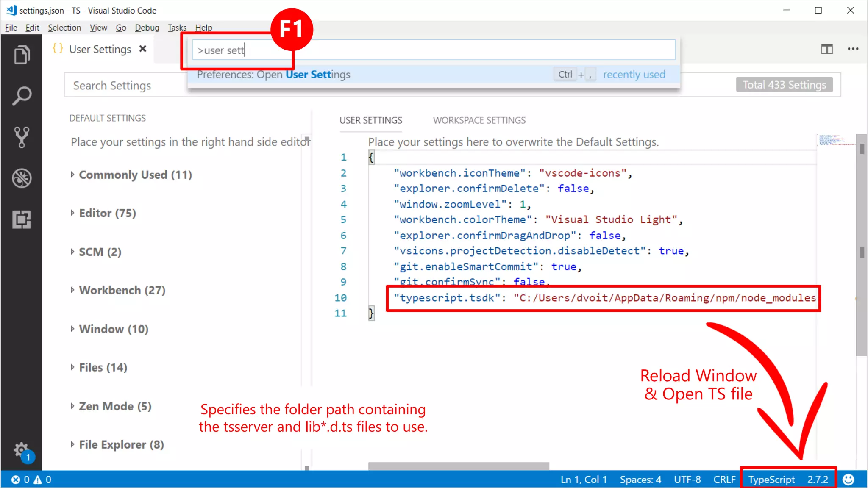Click line number 11 in the gutter
The image size is (868, 488).
[340, 313]
